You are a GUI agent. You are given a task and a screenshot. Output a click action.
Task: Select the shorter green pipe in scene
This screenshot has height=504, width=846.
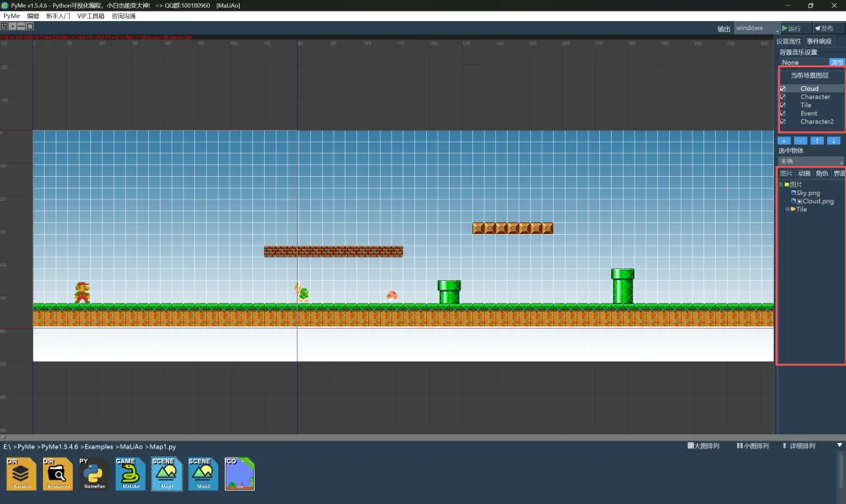click(449, 292)
